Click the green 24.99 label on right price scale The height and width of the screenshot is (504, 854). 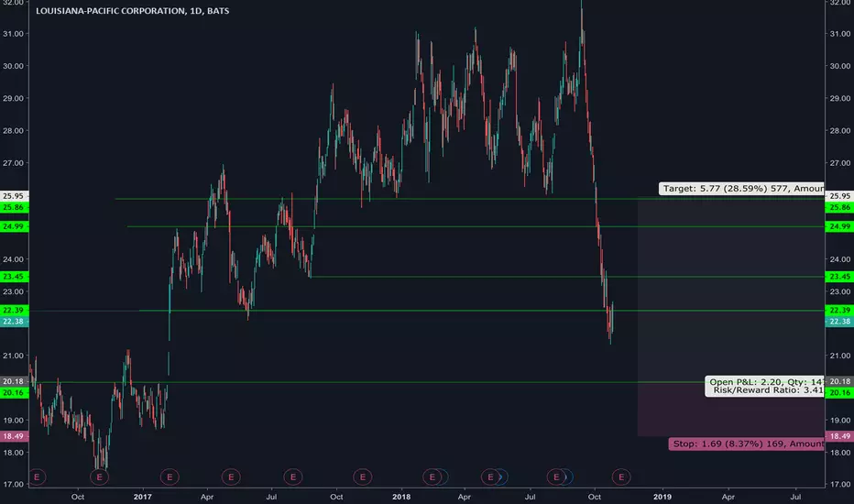tap(839, 226)
